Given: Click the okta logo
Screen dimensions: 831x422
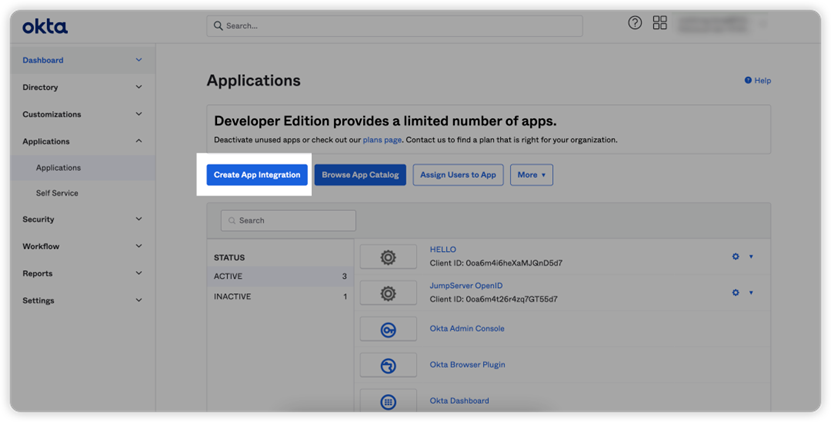Looking at the screenshot, I should click(x=45, y=26).
